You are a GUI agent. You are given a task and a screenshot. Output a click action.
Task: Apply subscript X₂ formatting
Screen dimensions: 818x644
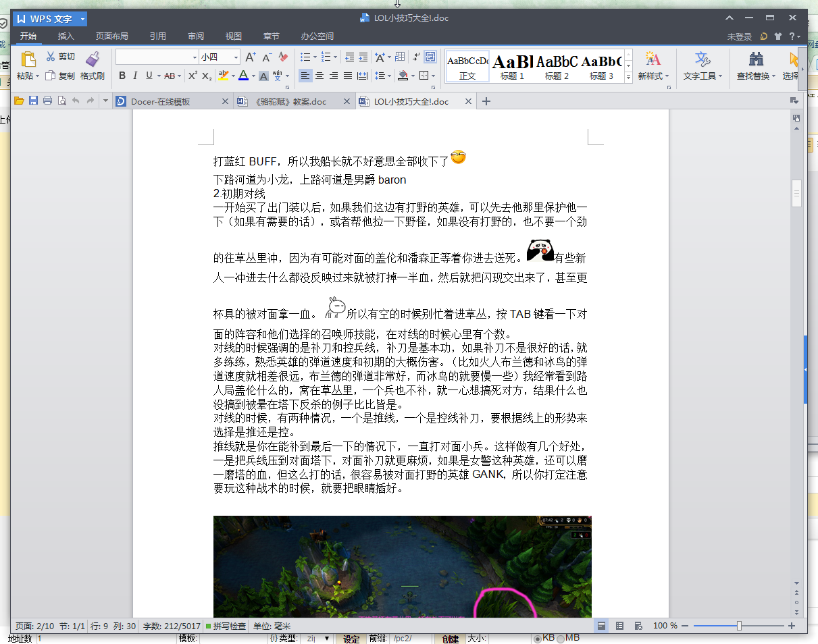click(x=207, y=76)
